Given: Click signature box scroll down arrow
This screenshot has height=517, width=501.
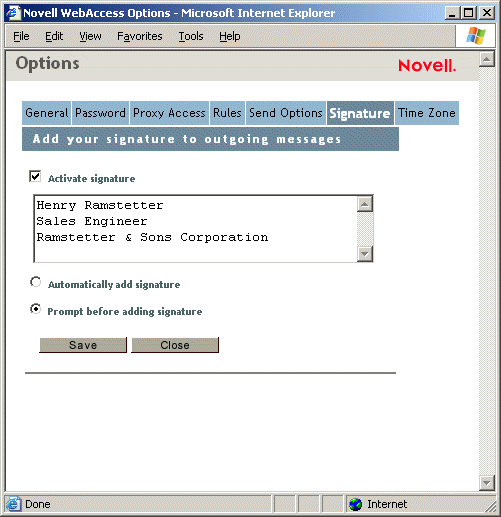Looking at the screenshot, I should coord(365,254).
